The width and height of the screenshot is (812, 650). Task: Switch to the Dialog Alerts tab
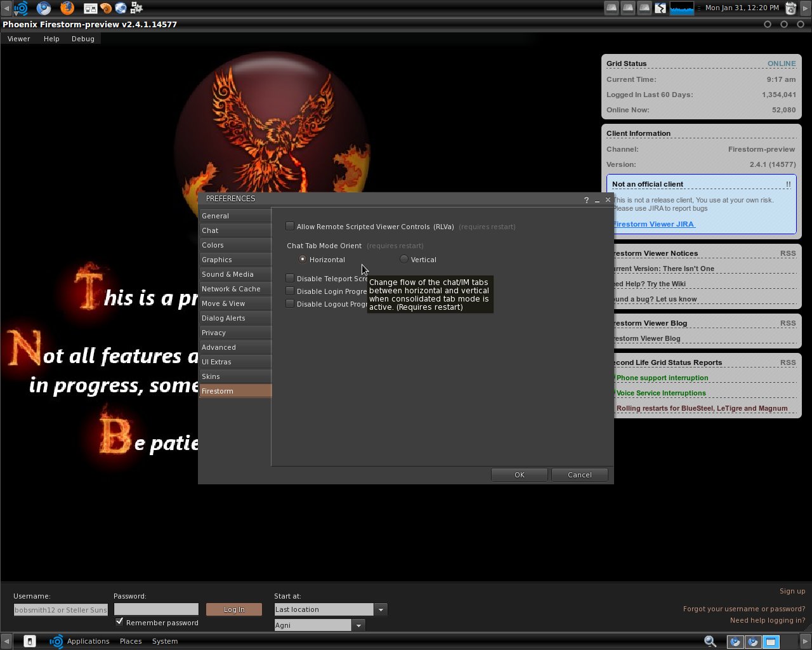click(235, 318)
